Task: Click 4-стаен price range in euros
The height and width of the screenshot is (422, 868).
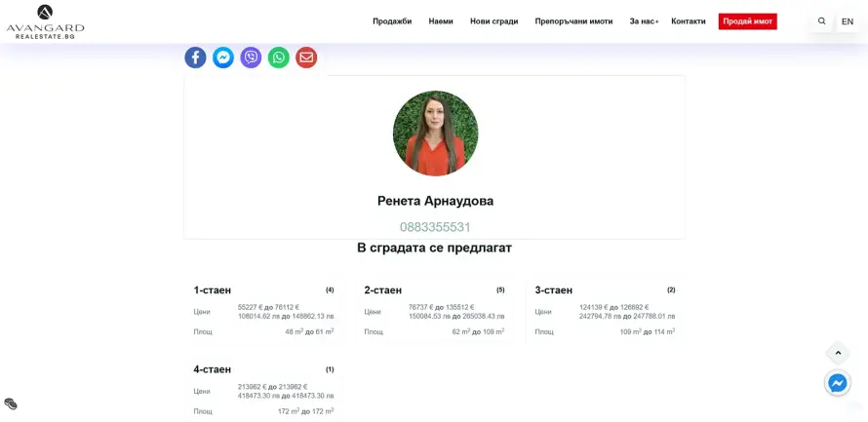Action: click(272, 387)
